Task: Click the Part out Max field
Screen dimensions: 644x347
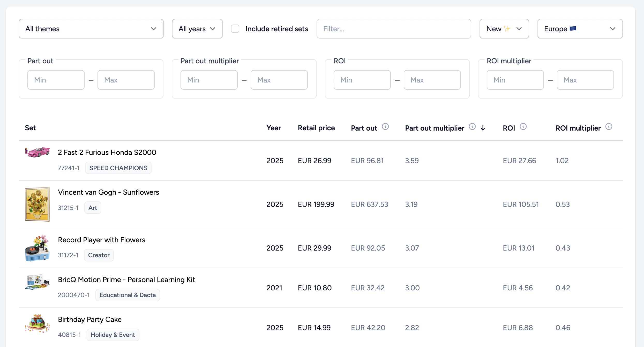Action: (x=126, y=80)
